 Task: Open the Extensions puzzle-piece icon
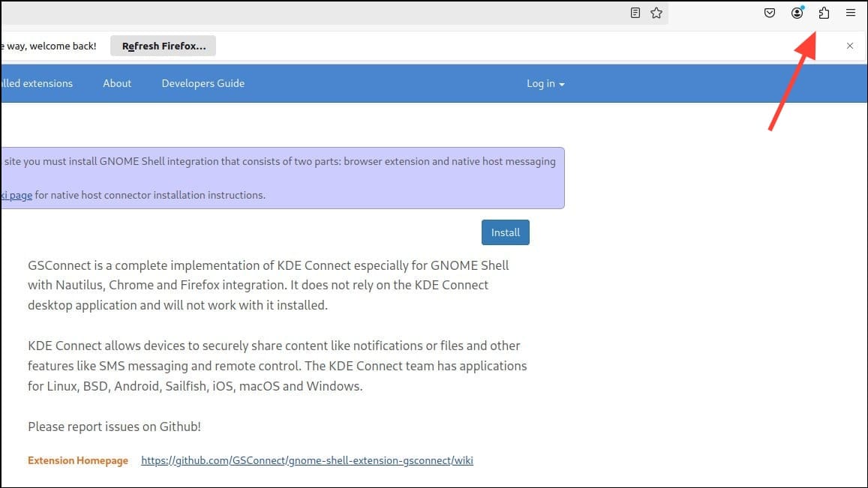click(x=824, y=13)
